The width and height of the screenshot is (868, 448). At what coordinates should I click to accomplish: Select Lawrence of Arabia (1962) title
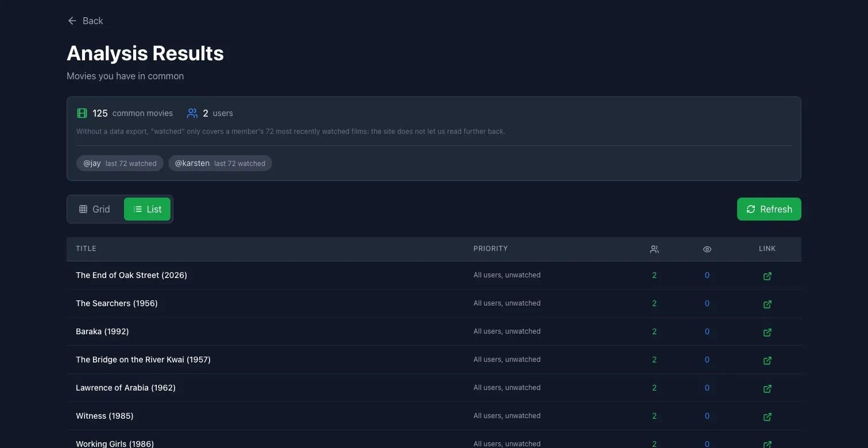(126, 388)
